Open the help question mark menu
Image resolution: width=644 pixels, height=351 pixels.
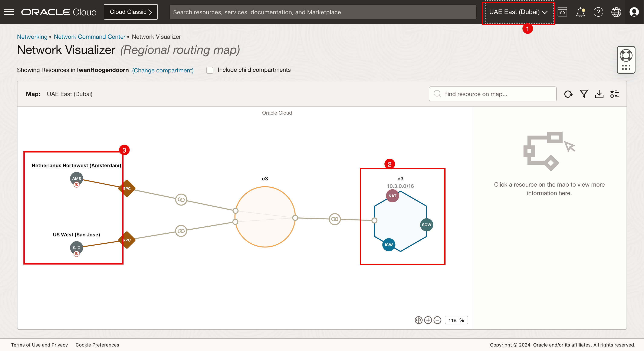(x=598, y=12)
